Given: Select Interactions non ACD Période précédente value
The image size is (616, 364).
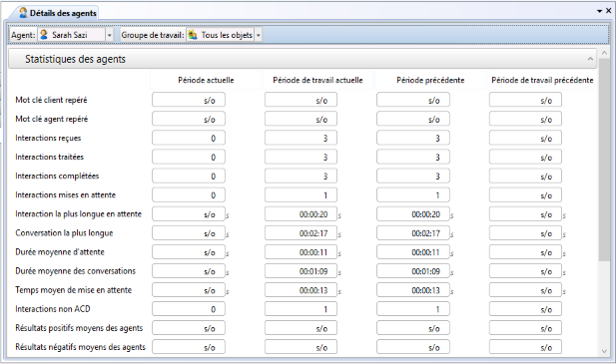Looking at the screenshot, I should (x=413, y=309).
